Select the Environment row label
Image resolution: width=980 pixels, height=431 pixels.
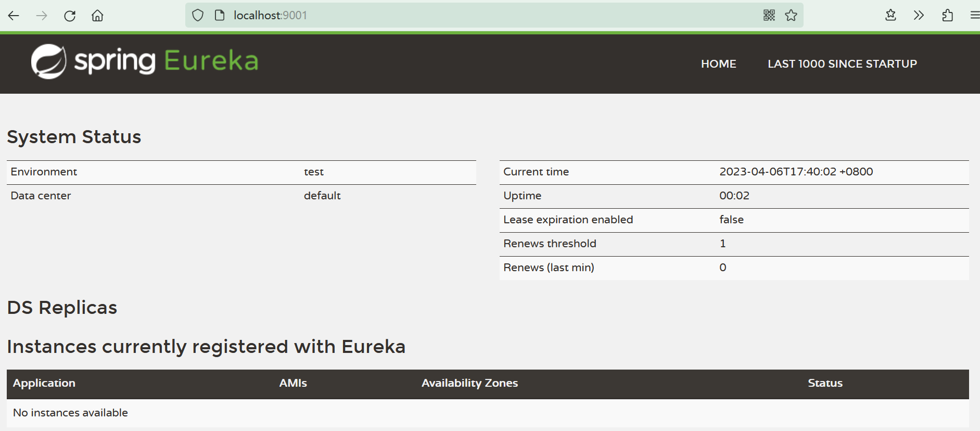coord(44,172)
